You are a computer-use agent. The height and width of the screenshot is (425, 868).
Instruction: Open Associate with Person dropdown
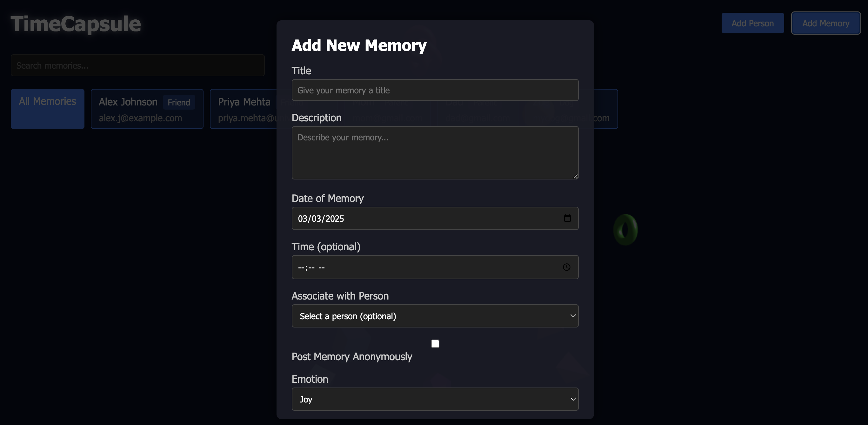coord(435,316)
